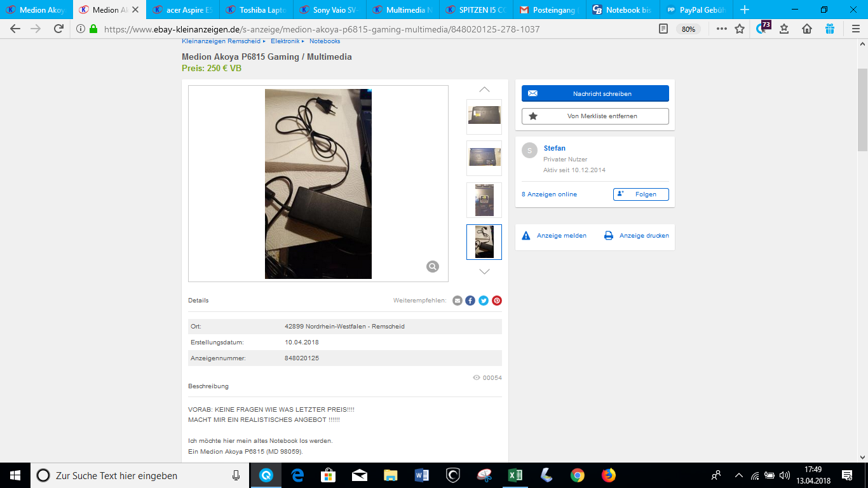Screen dimensions: 868x488
Task: Open Google Chrome from taskbar
Action: 578,475
